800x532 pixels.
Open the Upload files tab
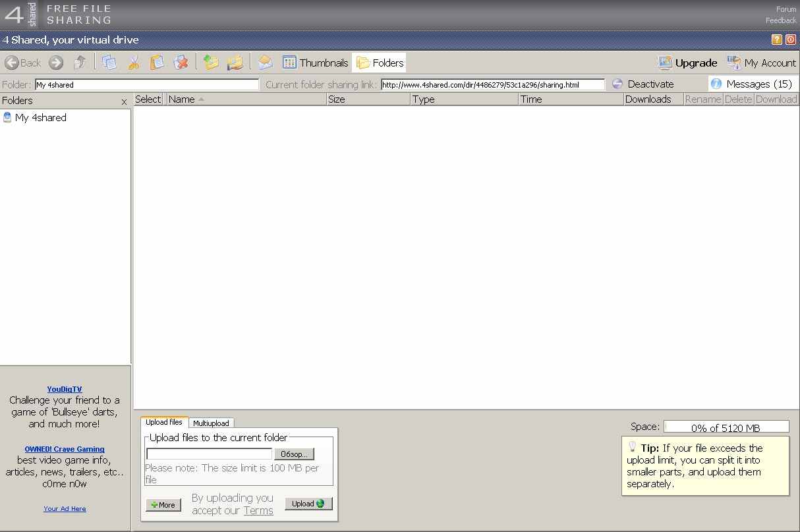point(164,422)
